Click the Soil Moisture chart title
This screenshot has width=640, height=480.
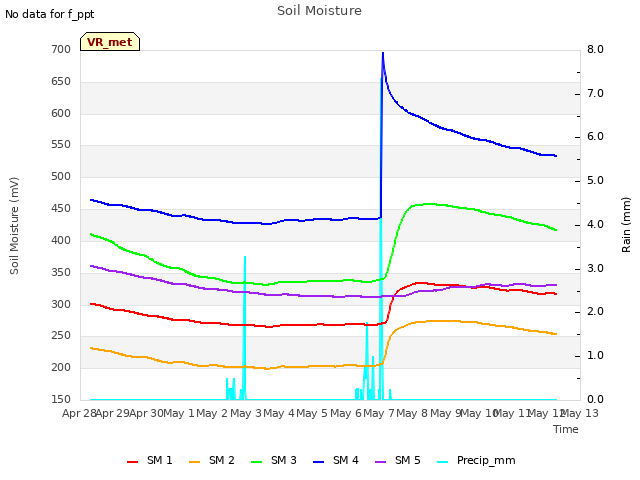[320, 11]
